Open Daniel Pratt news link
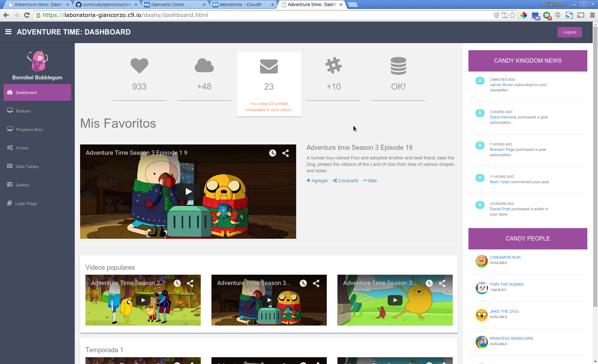The image size is (598, 364). coord(500,209)
